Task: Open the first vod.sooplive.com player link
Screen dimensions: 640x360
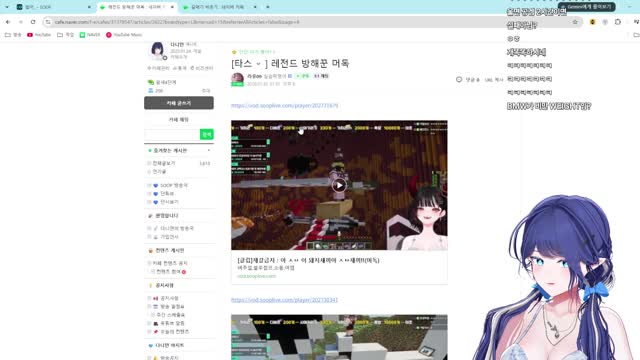Action: (284, 106)
